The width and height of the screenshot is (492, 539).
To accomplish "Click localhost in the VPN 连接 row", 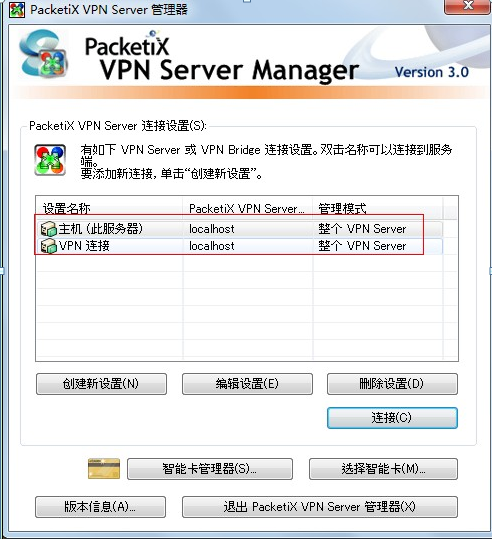I will click(212, 246).
